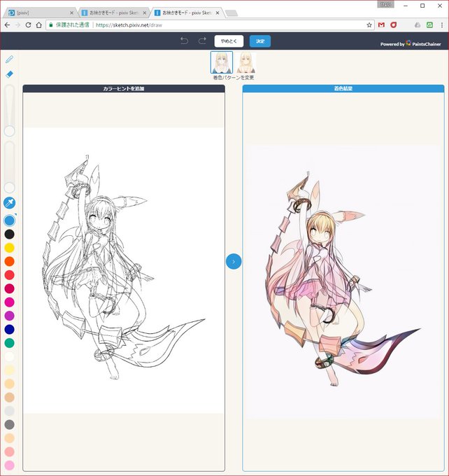Image resolution: width=449 pixels, height=476 pixels.
Task: Close the second pixiv Sketch tab
Action: [144, 13]
